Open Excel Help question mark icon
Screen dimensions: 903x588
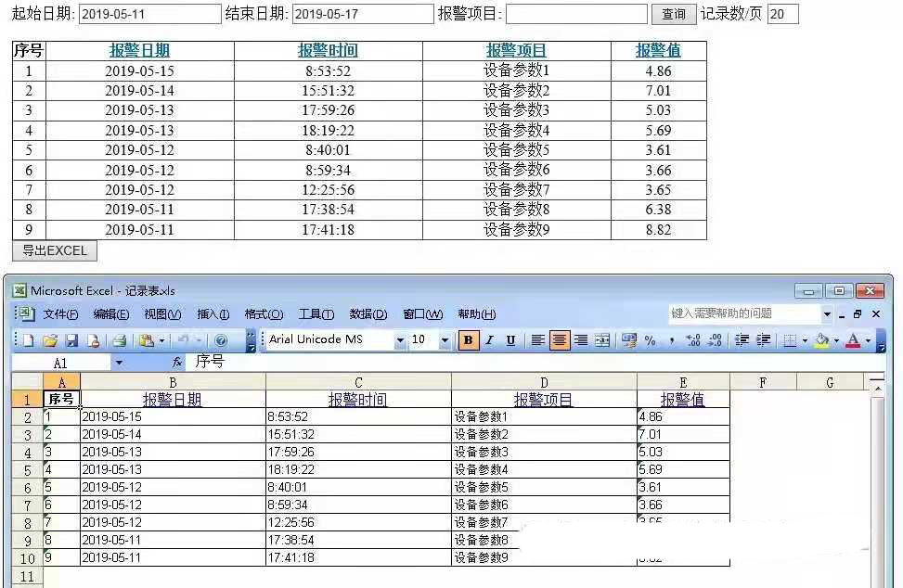point(221,340)
